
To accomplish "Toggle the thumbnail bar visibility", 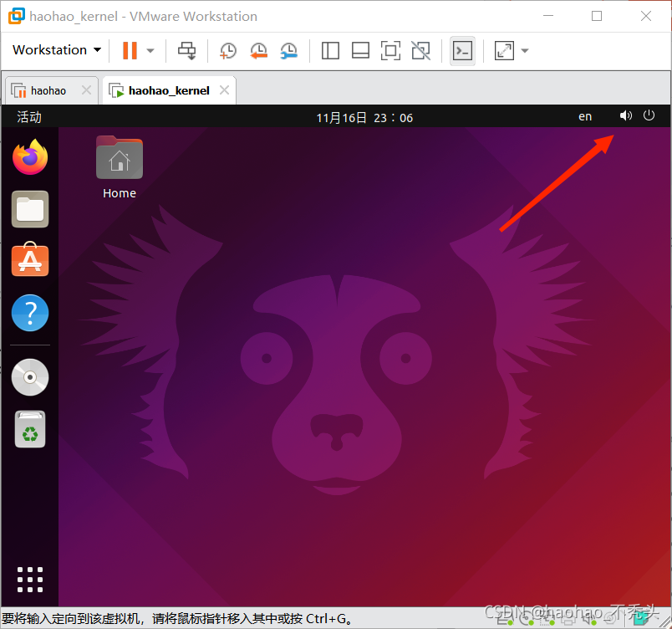I will pyautogui.click(x=360, y=50).
